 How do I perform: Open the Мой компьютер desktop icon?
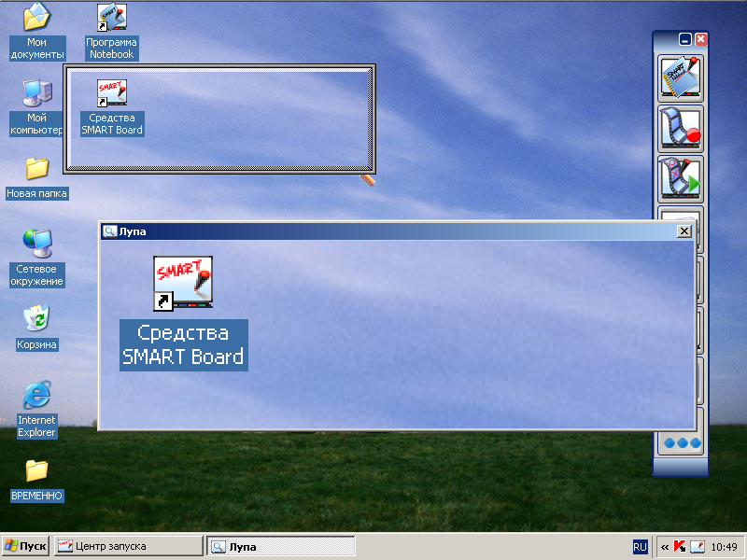[36, 107]
